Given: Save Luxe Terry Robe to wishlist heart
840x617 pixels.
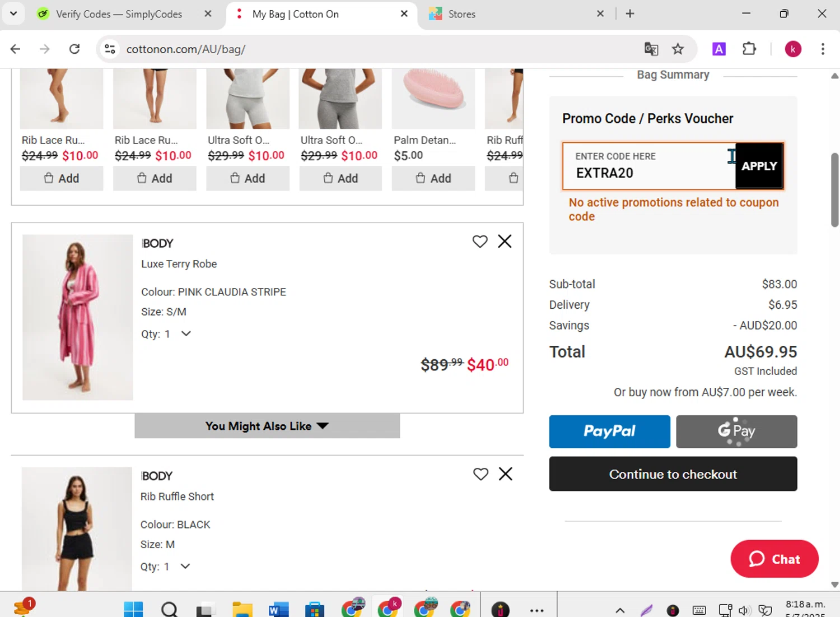Looking at the screenshot, I should (x=480, y=242).
